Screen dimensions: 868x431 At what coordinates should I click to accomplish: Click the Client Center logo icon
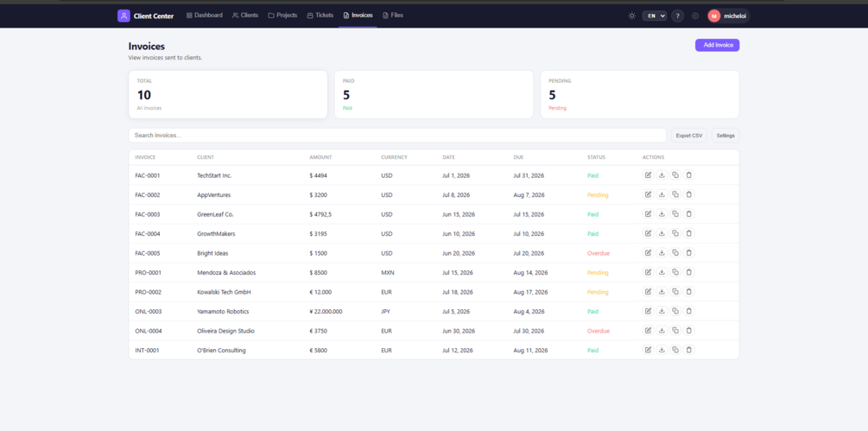(124, 16)
